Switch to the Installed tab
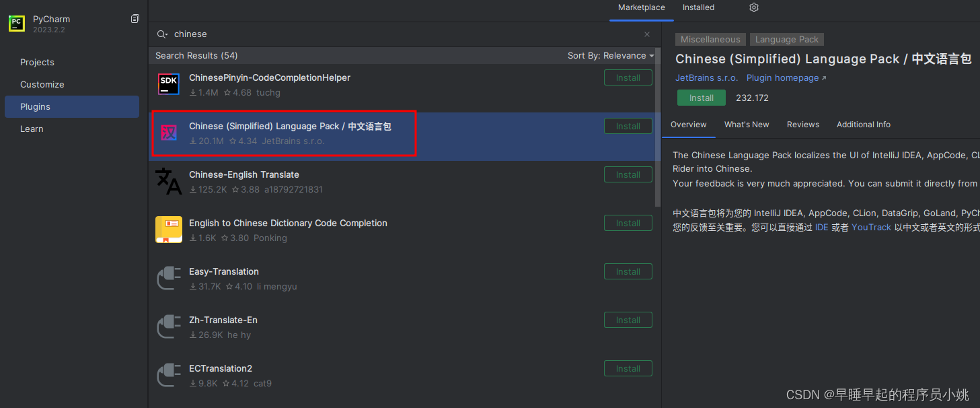The image size is (980, 408). (698, 7)
